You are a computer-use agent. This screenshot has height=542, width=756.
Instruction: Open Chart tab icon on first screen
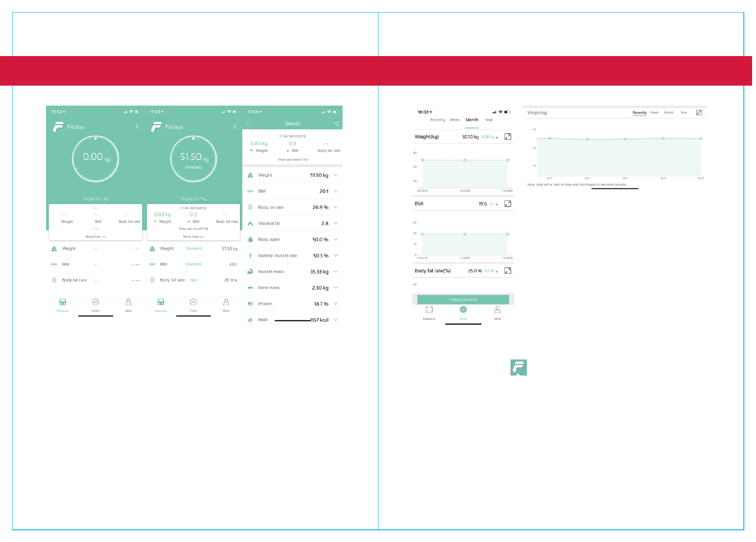(96, 302)
